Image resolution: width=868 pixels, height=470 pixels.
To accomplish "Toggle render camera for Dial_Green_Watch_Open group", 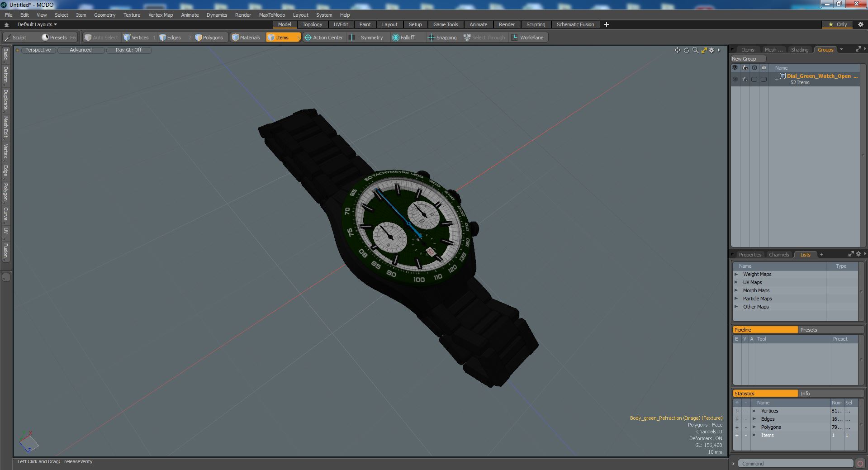I will (745, 79).
